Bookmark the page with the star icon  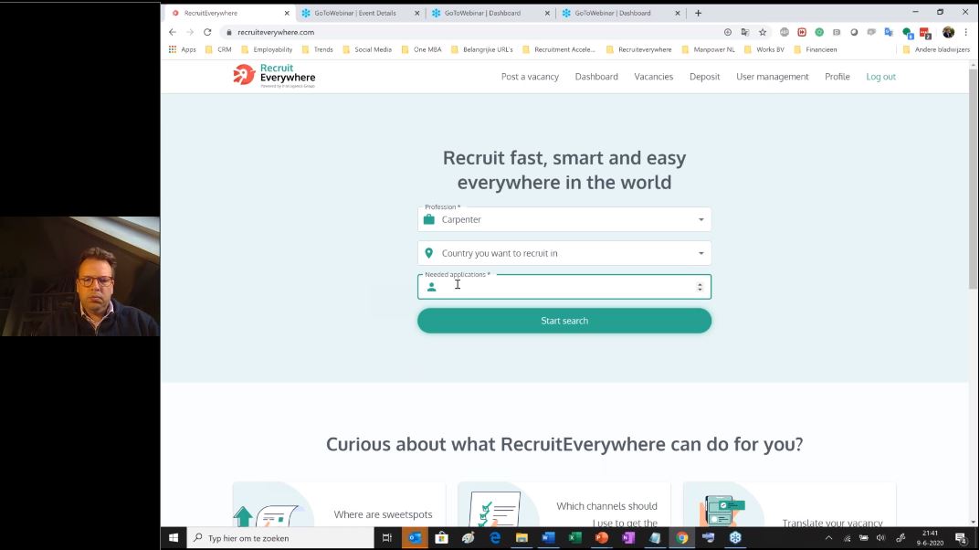coord(762,31)
